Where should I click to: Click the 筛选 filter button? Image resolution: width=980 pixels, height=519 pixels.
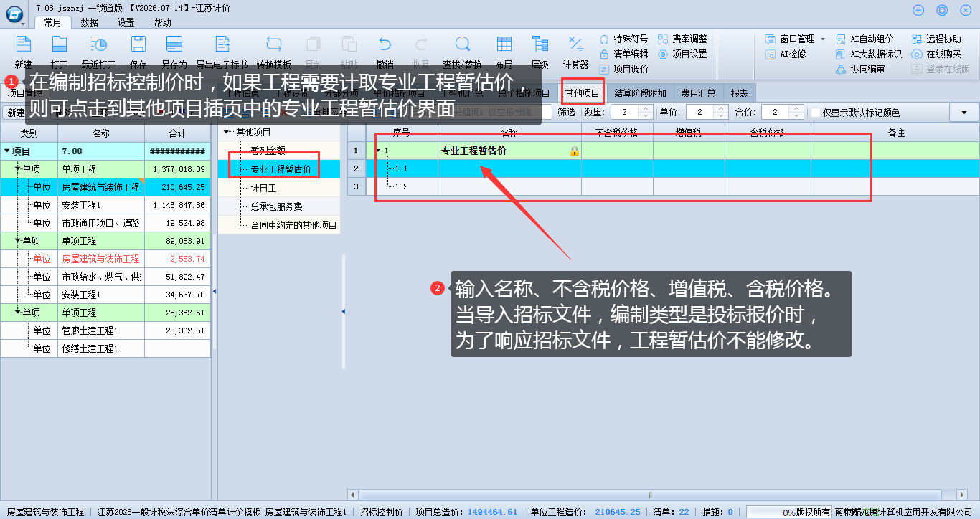[567, 113]
